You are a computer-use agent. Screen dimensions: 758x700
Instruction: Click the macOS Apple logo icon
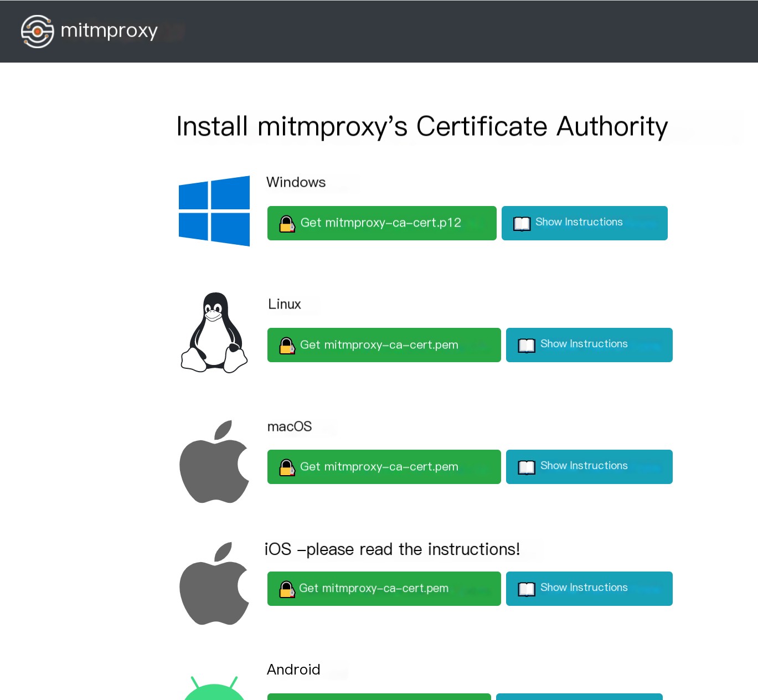214,461
